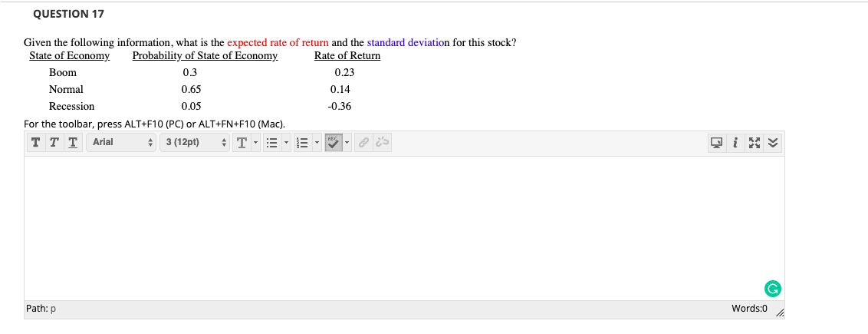Click the Normal row label
The width and height of the screenshot is (868, 334).
coord(66,89)
